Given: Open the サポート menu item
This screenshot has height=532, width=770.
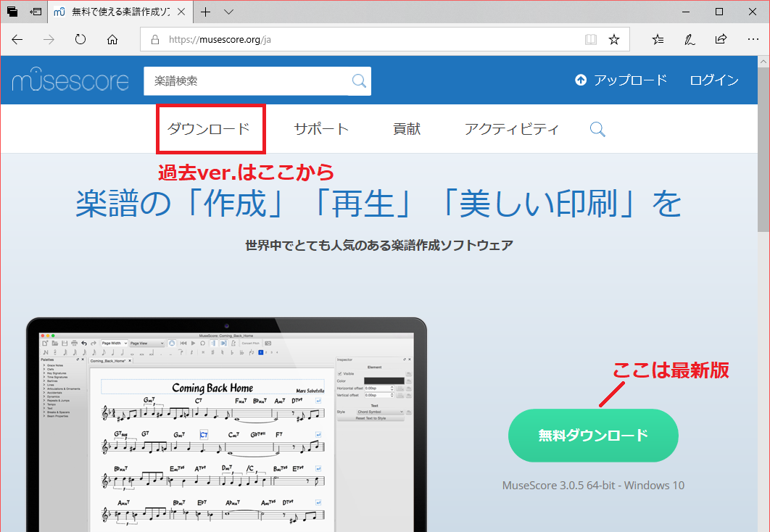Looking at the screenshot, I should [322, 129].
